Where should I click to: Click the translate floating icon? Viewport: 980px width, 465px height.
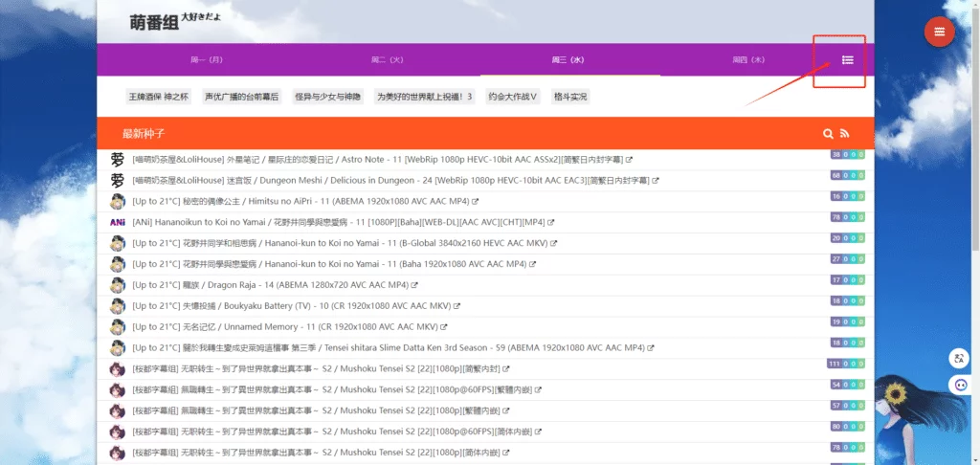tap(958, 359)
